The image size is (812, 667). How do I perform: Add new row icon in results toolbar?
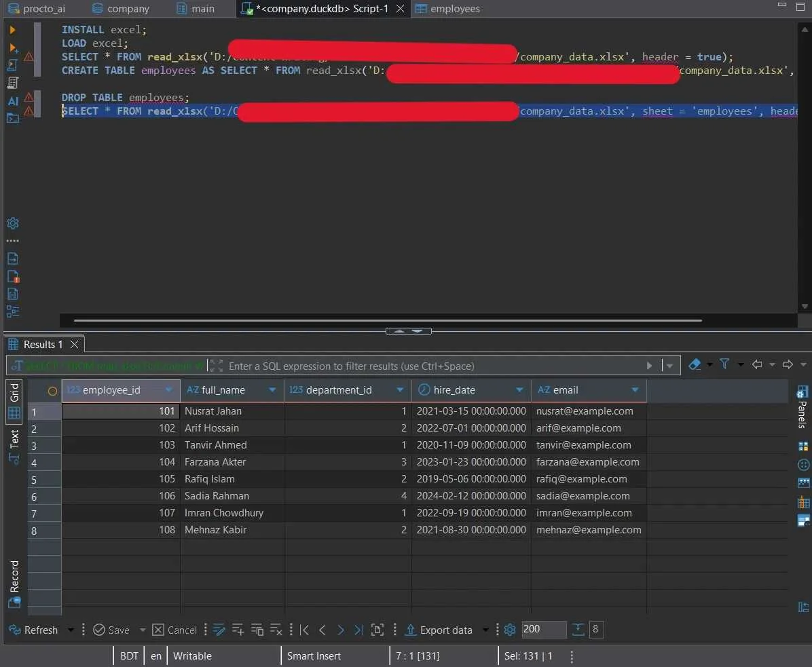[x=238, y=630]
